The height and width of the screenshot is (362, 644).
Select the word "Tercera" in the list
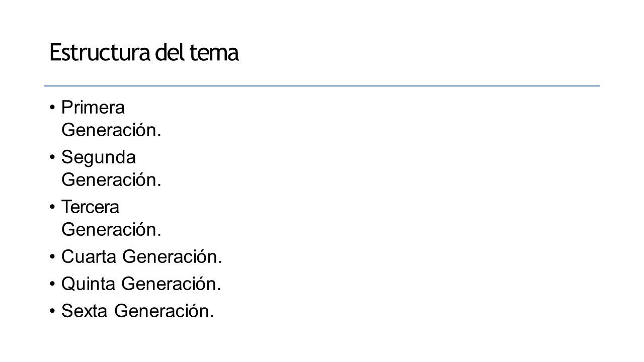(90, 207)
